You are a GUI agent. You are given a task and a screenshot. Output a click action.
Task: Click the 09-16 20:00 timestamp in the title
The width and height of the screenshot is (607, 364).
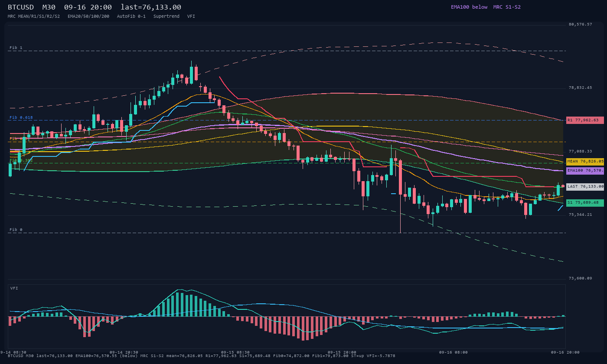tap(88, 7)
